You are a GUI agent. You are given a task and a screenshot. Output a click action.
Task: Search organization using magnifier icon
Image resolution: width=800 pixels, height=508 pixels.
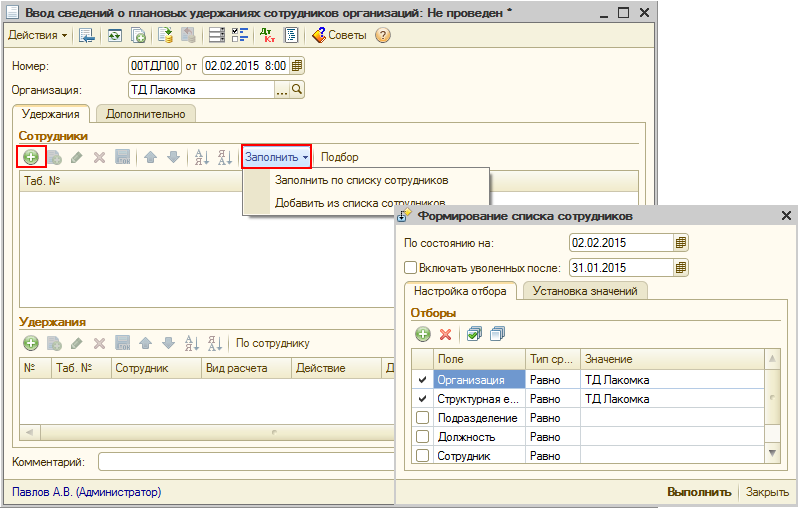coord(297,90)
